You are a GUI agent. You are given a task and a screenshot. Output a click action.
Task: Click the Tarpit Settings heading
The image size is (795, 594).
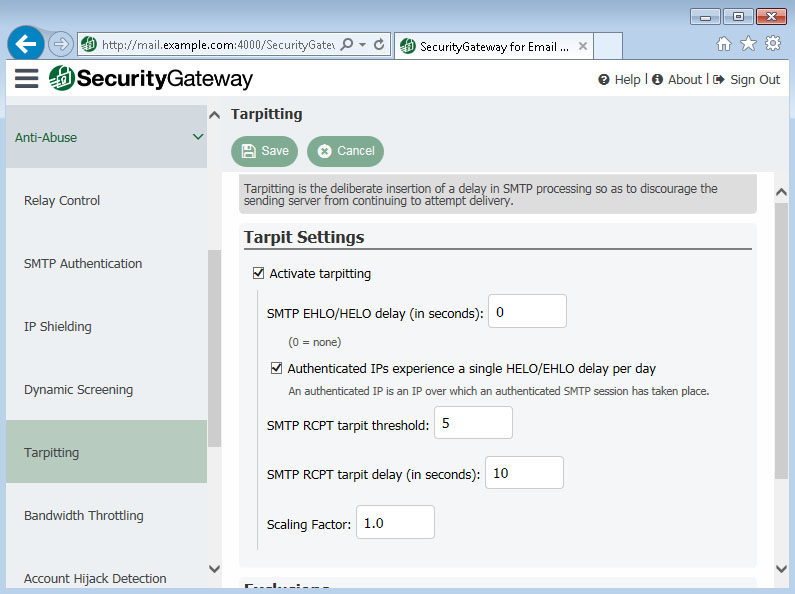tap(304, 237)
